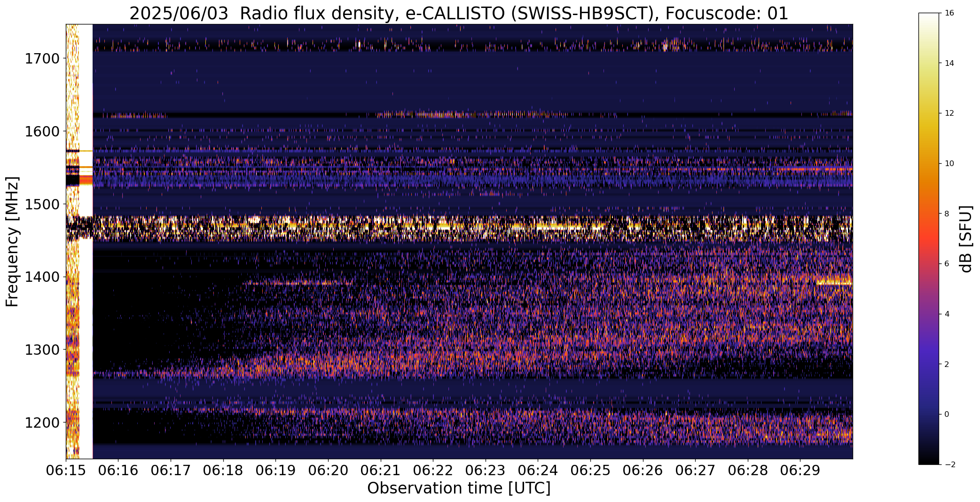Click the 06:19 time tick label
The image size is (980, 502).
point(275,470)
